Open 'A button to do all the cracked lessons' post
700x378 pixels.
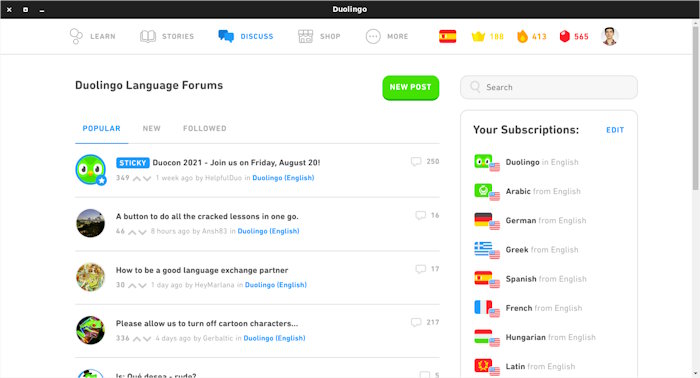click(207, 216)
